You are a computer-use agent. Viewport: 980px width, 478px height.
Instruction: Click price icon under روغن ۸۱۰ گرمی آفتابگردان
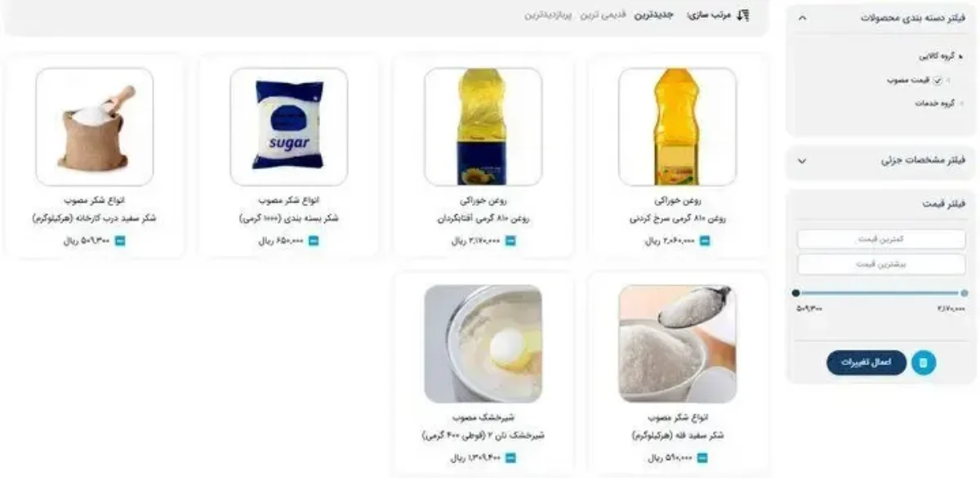point(510,241)
